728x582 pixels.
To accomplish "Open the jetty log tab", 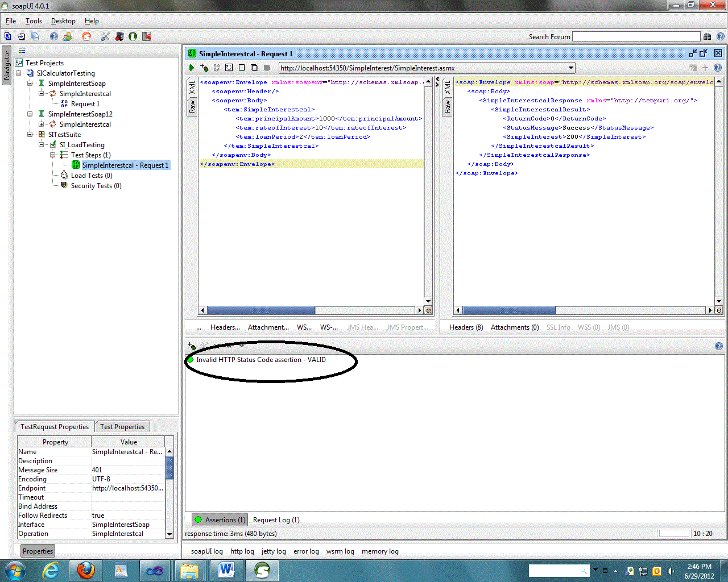I will (x=274, y=551).
